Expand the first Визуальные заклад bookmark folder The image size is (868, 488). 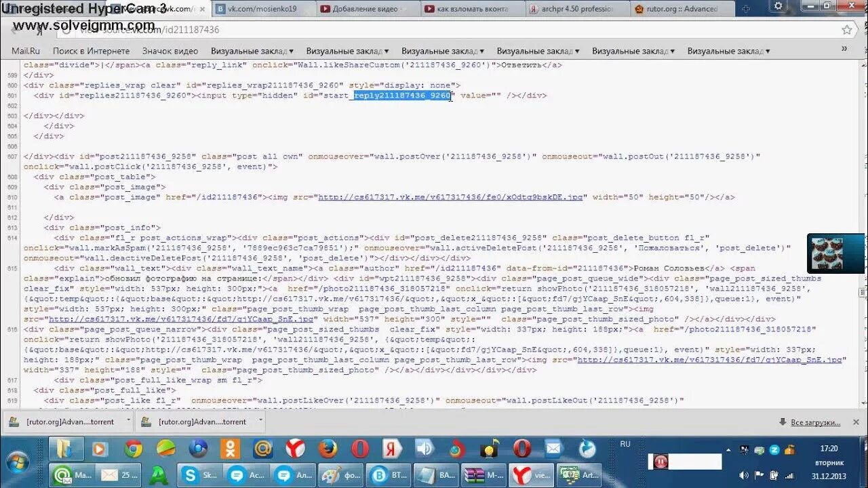click(x=252, y=51)
